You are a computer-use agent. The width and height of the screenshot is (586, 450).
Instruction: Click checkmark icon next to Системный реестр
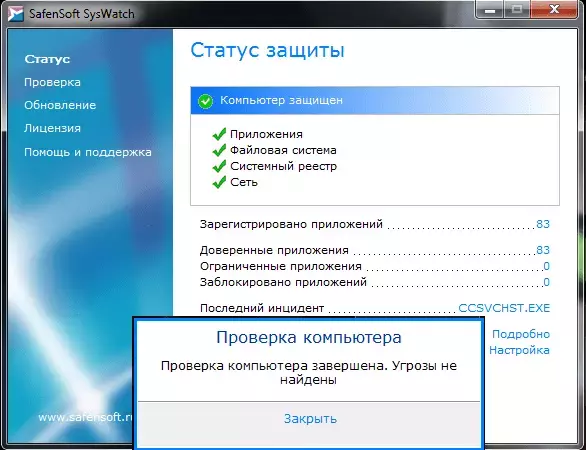219,166
